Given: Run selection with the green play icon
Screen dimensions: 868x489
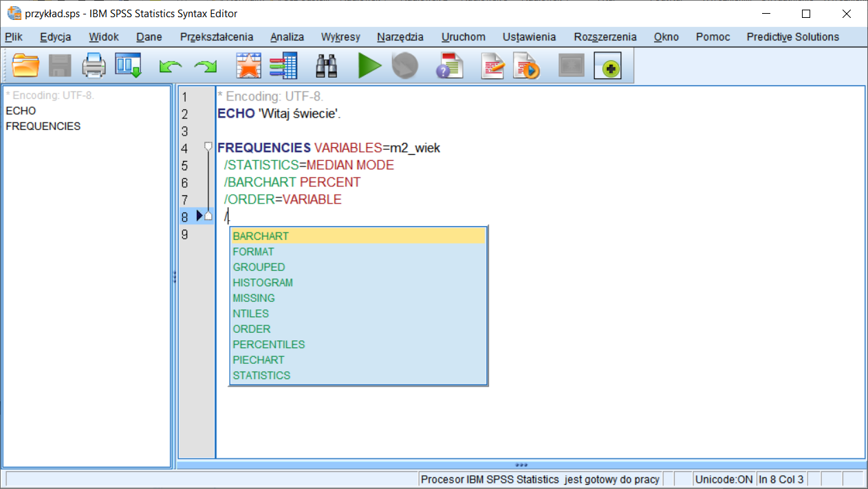Looking at the screenshot, I should tap(369, 66).
